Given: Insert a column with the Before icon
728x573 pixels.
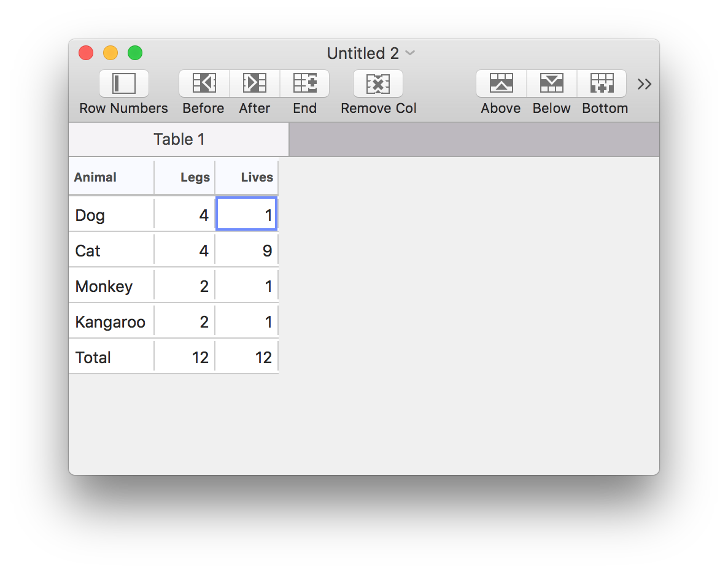Looking at the screenshot, I should 204,83.
